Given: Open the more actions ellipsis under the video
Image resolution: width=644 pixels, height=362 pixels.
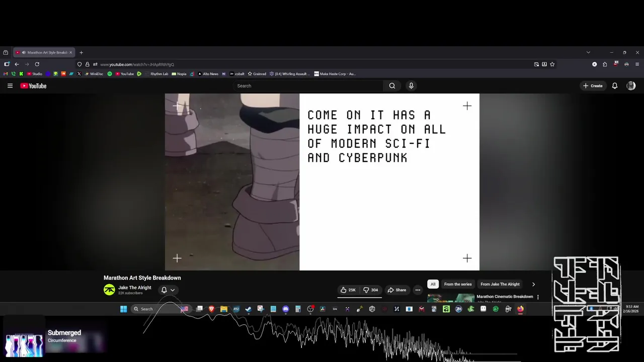Looking at the screenshot, I should tap(418, 290).
